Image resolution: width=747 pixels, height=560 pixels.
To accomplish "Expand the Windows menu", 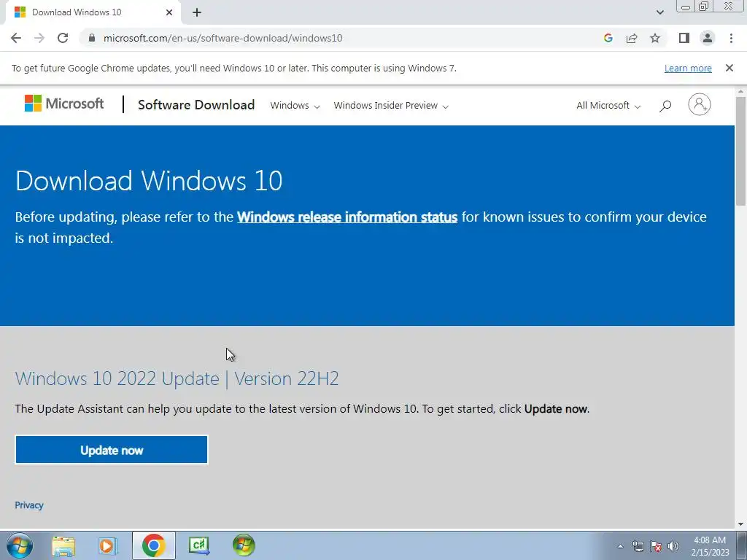I will 295,105.
